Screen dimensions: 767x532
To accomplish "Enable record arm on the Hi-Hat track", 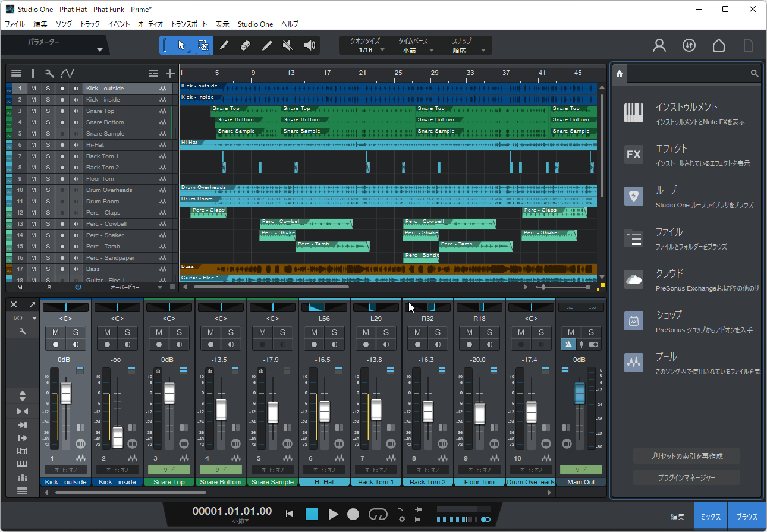I will (64, 144).
